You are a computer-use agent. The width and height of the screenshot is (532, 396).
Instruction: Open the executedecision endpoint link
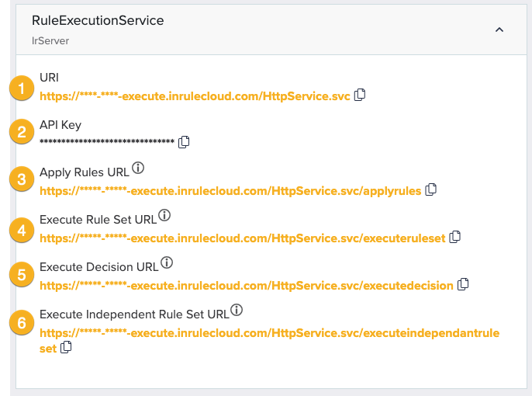pyautogui.click(x=246, y=285)
